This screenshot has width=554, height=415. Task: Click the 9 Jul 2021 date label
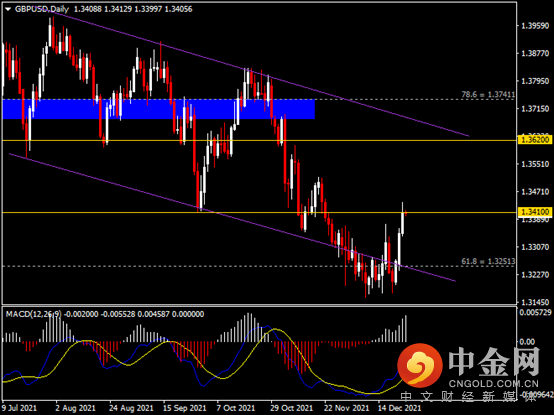pos(19,408)
